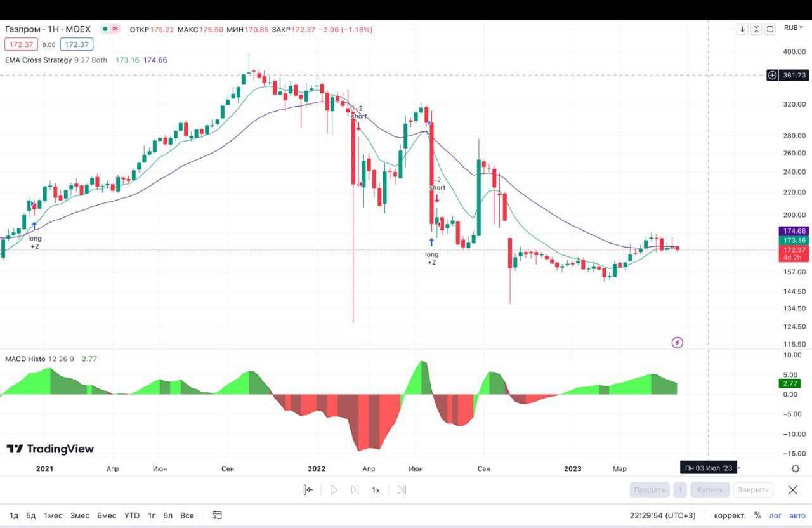
Task: Click the plus icon at price 361.73
Action: tap(772, 75)
